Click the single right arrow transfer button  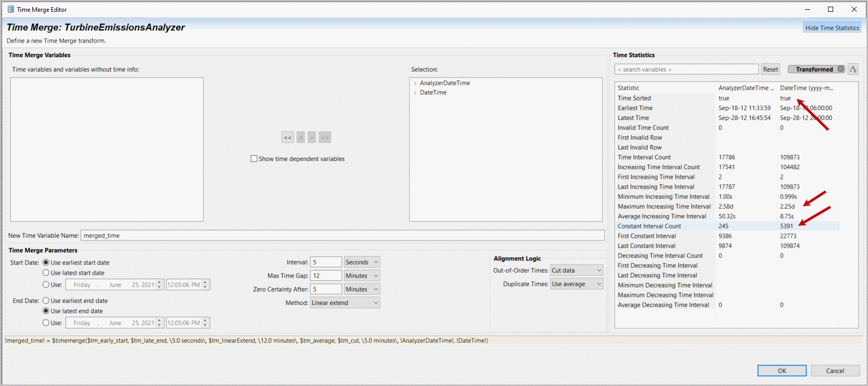(x=312, y=137)
